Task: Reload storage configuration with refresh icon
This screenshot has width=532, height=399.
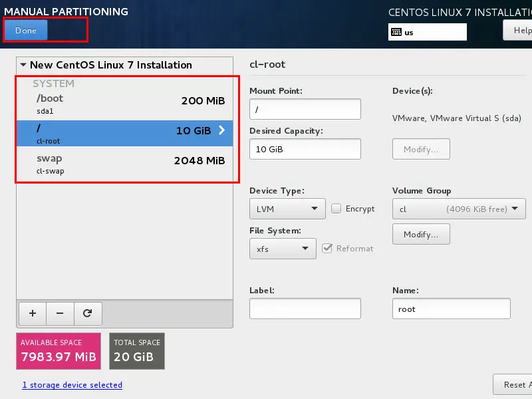Action: tap(88, 313)
